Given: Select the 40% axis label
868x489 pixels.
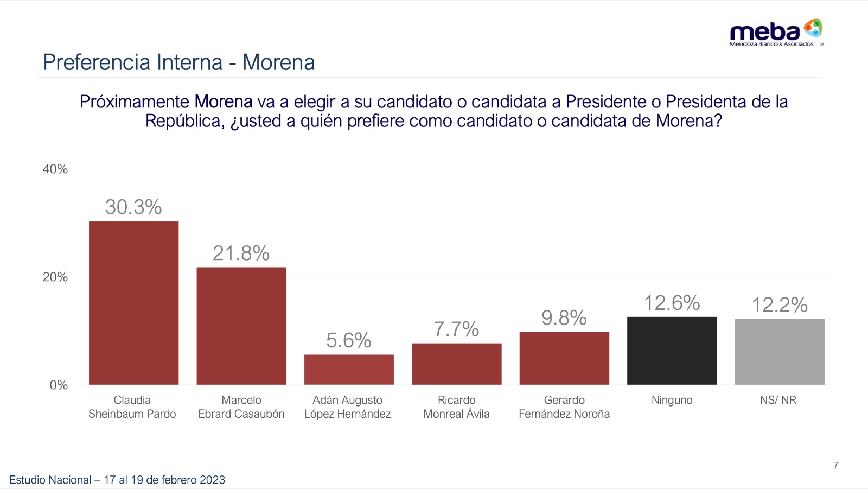Looking at the screenshot, I should (55, 169).
